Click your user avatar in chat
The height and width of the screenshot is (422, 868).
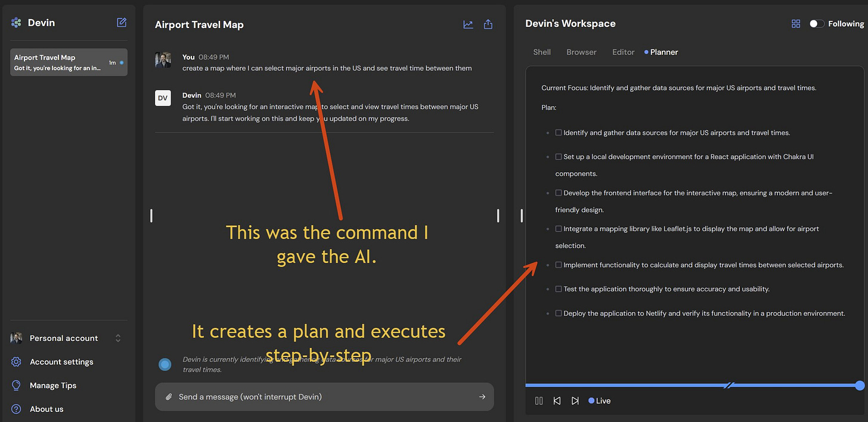163,60
